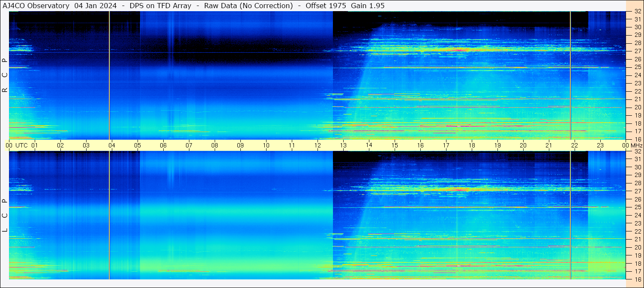Click "30" on the RCP frequency scale
The height and width of the screenshot is (288, 644).
[x=638, y=27]
